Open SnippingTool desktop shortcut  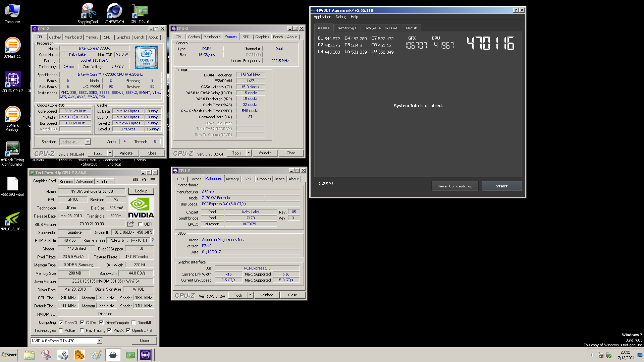coord(89,13)
